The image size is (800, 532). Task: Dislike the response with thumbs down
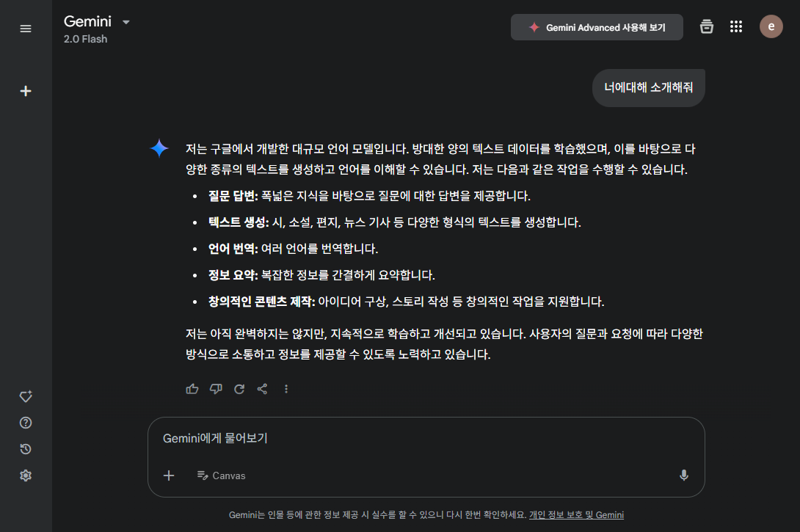pos(216,389)
